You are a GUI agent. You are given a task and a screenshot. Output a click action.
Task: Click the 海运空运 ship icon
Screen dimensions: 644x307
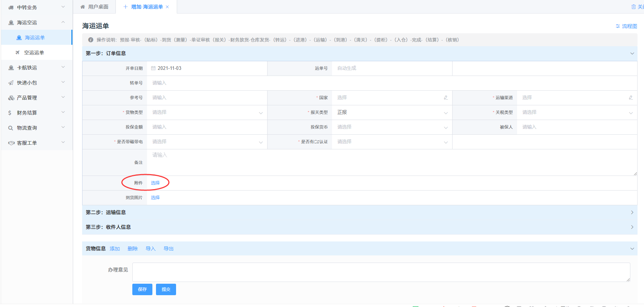[11, 23]
